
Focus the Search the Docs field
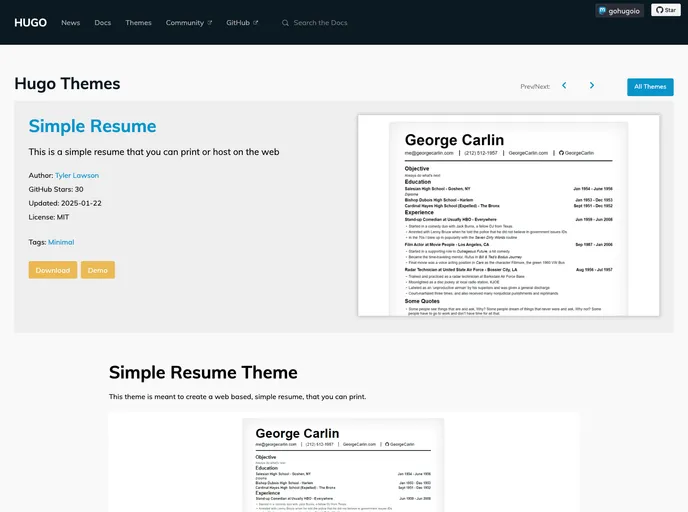click(320, 23)
